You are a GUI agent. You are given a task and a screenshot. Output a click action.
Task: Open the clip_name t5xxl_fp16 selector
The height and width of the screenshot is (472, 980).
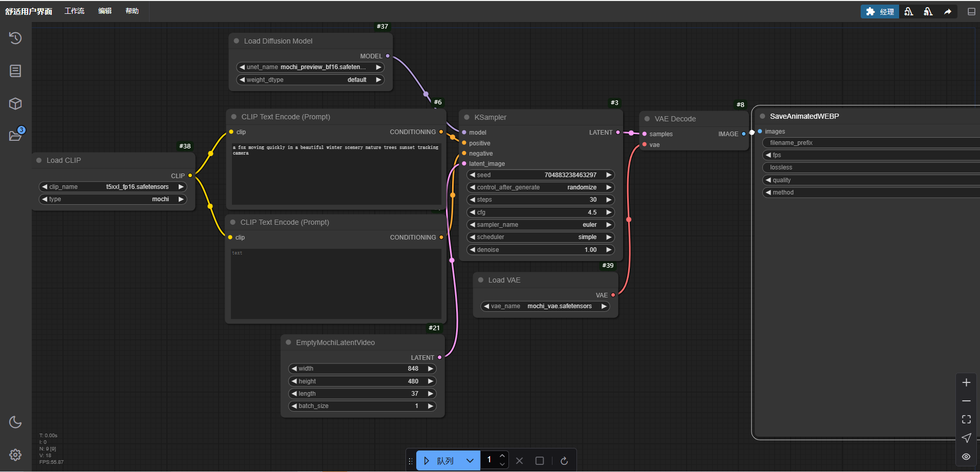click(x=113, y=187)
